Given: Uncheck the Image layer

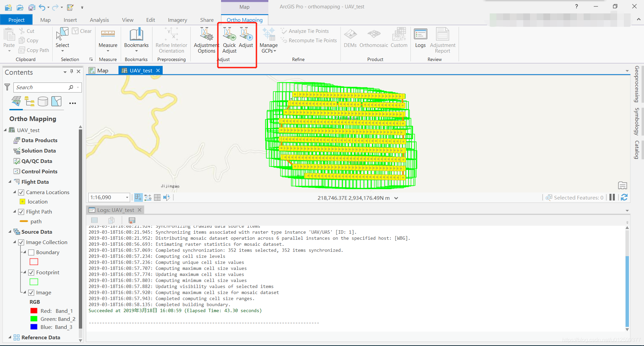Looking at the screenshot, I should tap(31, 292).
